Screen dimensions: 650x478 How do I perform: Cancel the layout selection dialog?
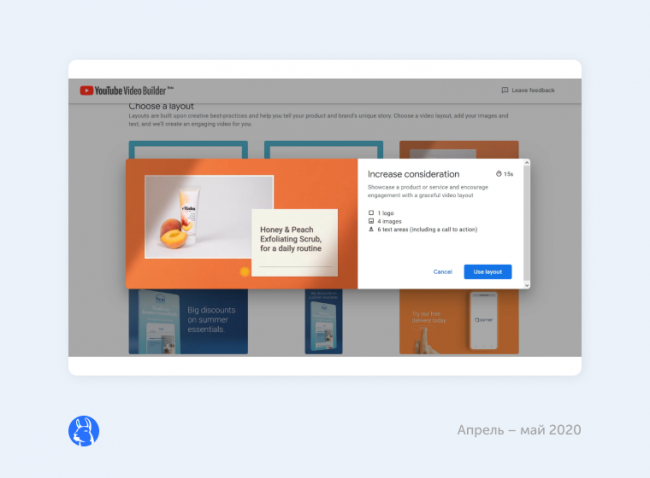point(442,272)
